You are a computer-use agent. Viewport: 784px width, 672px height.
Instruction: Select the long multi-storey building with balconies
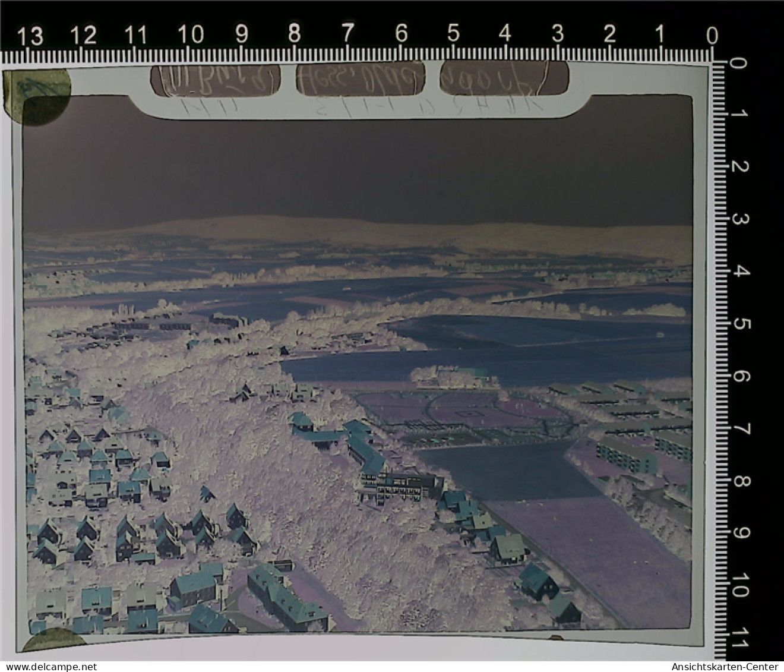click(401, 484)
